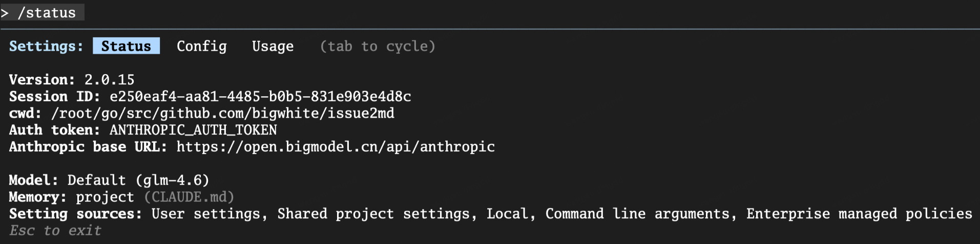980x244 pixels.
Task: Click the prompt arrow symbol
Action: click(5, 13)
